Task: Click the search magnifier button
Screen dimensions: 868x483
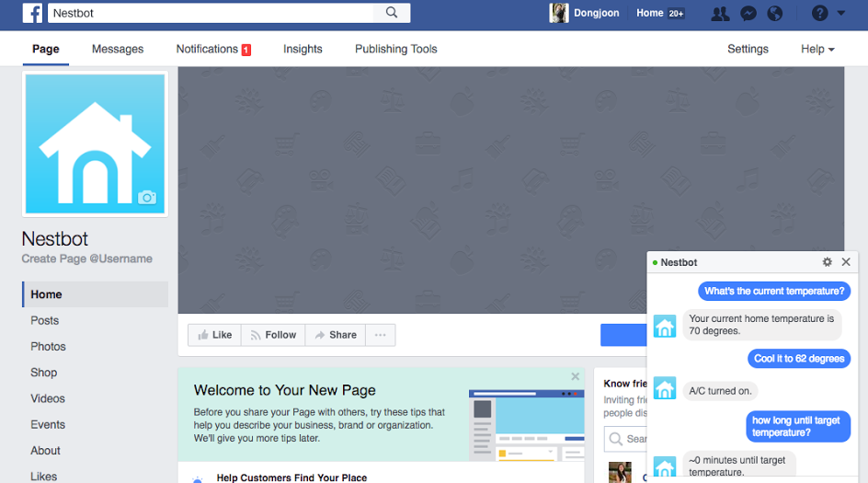Action: coord(392,13)
